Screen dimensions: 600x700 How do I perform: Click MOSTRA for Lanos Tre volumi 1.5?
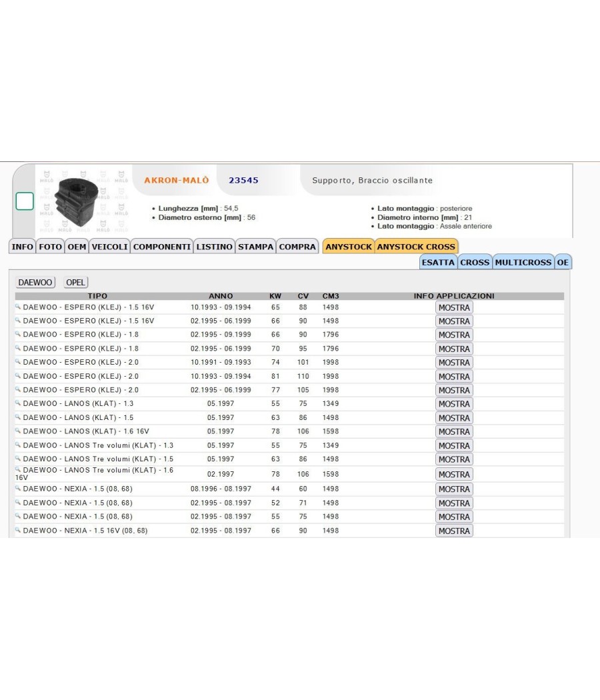point(454,459)
